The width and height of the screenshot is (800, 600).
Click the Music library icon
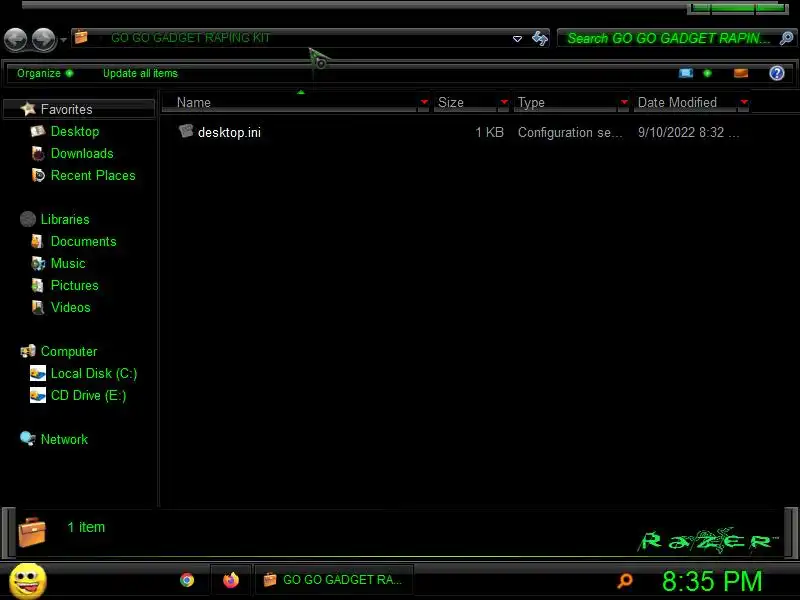pyautogui.click(x=38, y=263)
